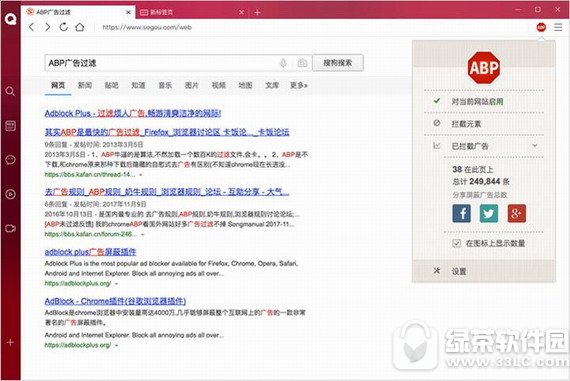Select the 文库 search tab
The width and height of the screenshot is (570, 381).
272,85
